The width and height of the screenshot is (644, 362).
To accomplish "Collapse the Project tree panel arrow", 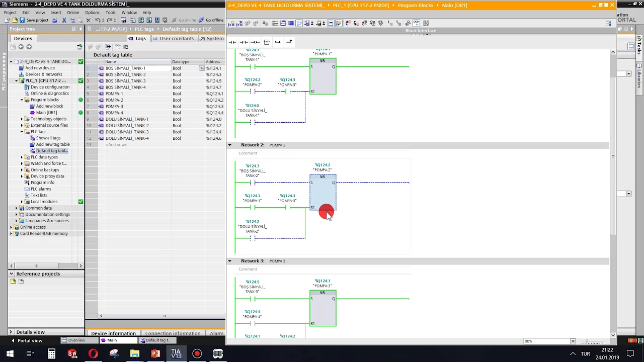I will coord(80,29).
